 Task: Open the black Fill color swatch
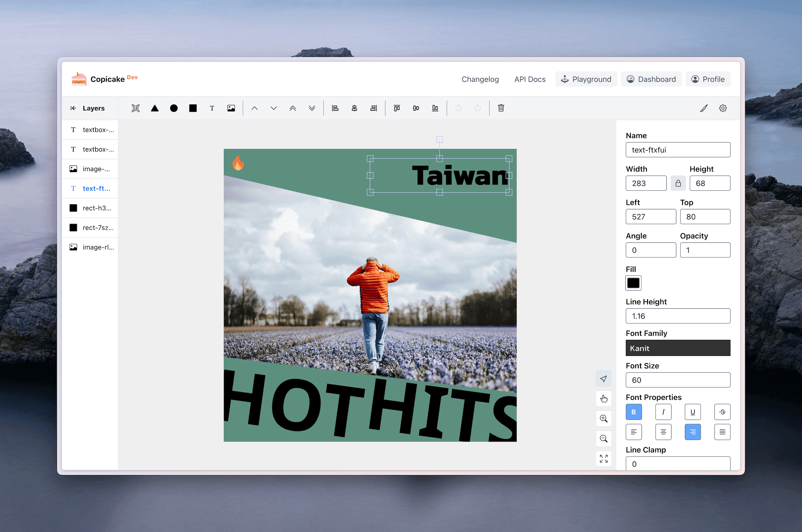(x=633, y=283)
